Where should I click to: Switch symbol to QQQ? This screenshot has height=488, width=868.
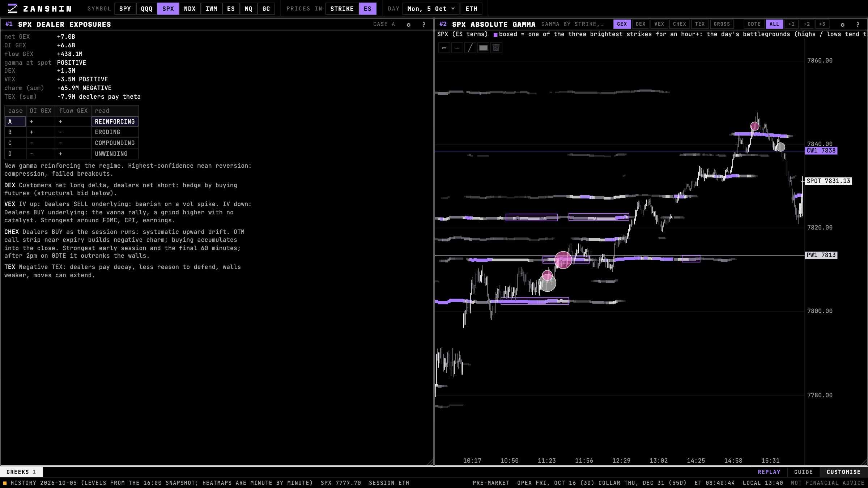point(146,9)
